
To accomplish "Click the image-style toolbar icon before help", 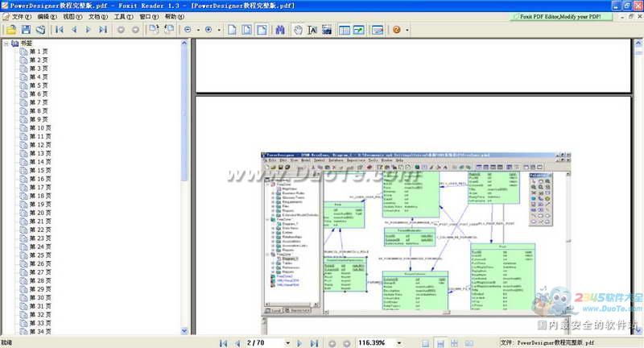I will click(x=377, y=30).
